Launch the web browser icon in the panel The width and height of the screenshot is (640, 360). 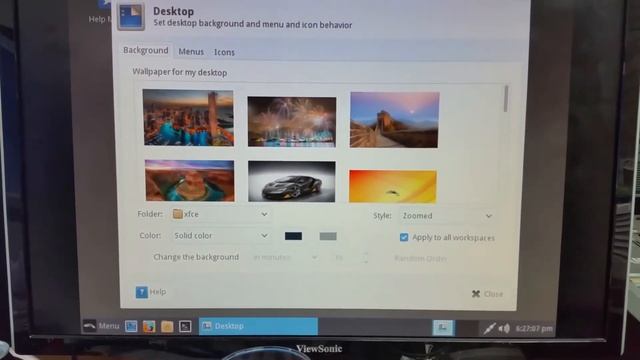click(149, 327)
